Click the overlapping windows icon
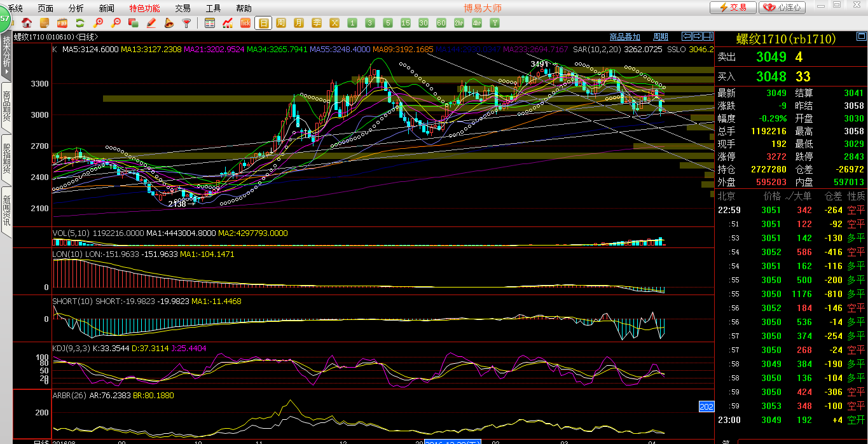 [134, 23]
